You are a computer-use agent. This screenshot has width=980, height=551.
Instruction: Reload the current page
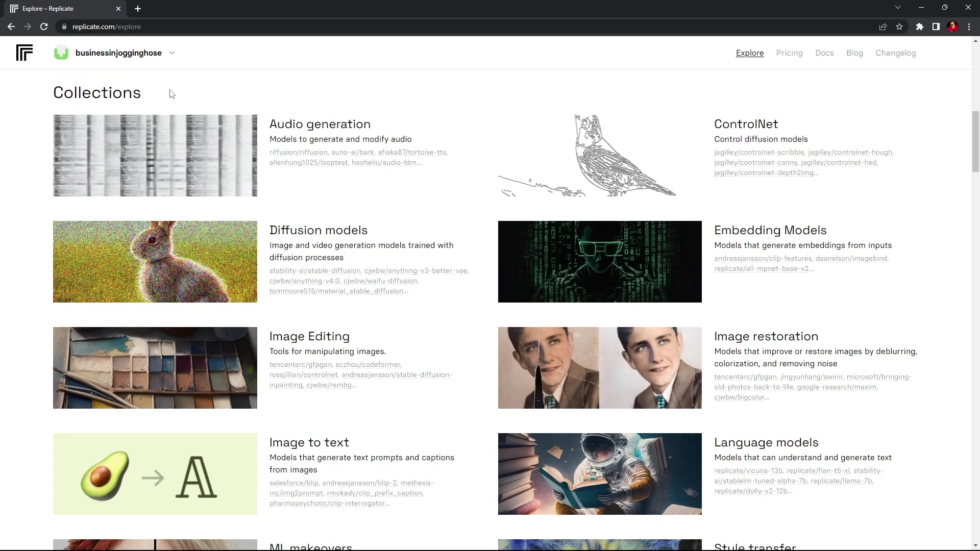44,27
